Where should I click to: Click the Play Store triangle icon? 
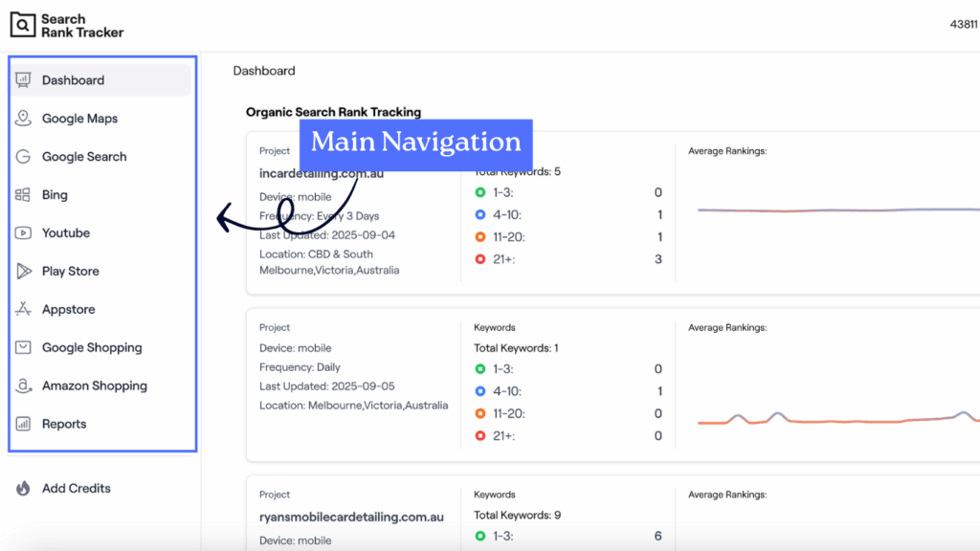[x=23, y=271]
